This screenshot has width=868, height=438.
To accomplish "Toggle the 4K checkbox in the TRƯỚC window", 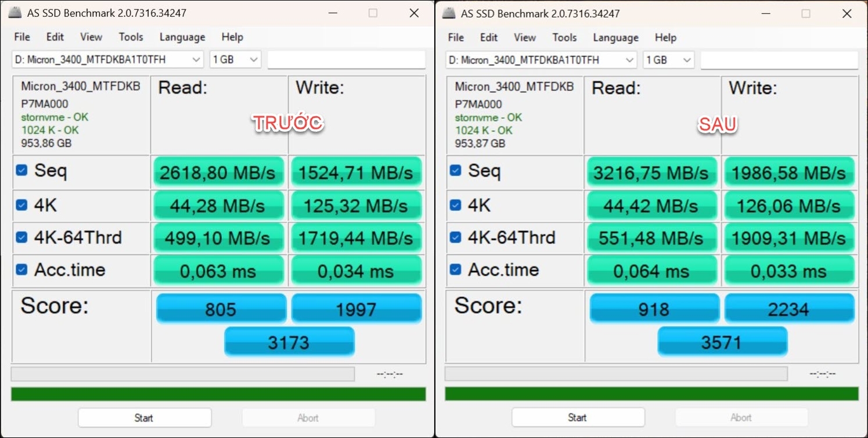I will click(23, 204).
